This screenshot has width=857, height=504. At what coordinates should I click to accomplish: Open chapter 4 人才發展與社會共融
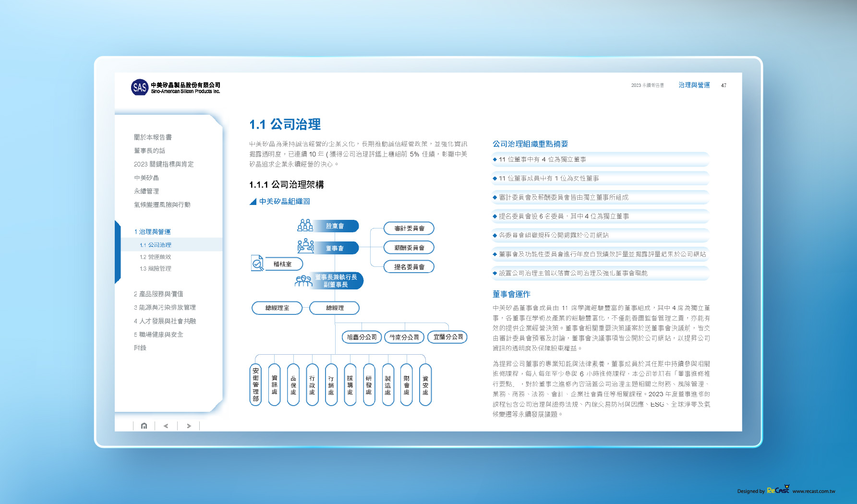(165, 321)
